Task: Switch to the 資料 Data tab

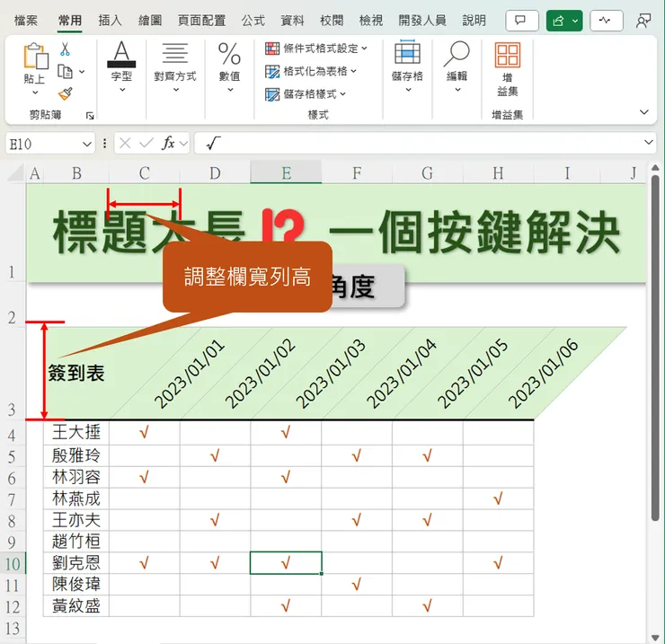Action: pos(293,21)
